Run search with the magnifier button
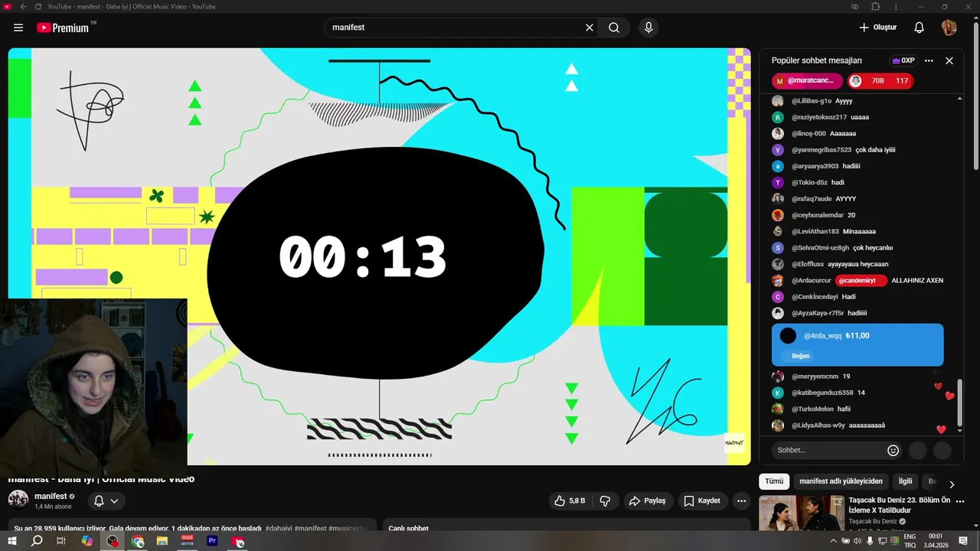Image resolution: width=980 pixels, height=551 pixels. [614, 28]
